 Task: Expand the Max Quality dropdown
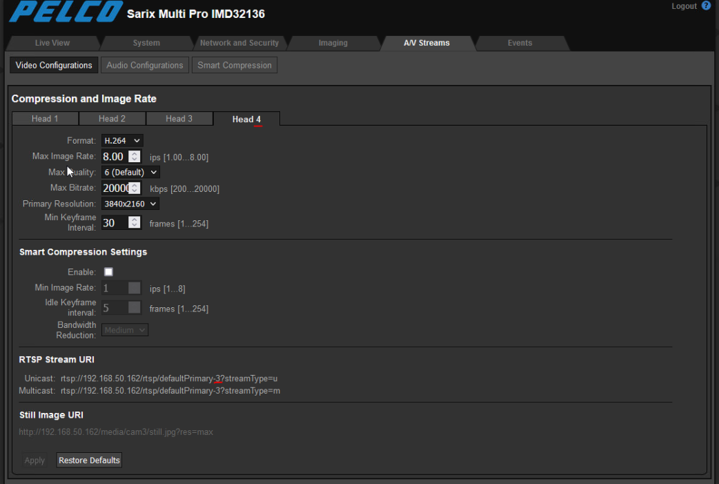(130, 172)
